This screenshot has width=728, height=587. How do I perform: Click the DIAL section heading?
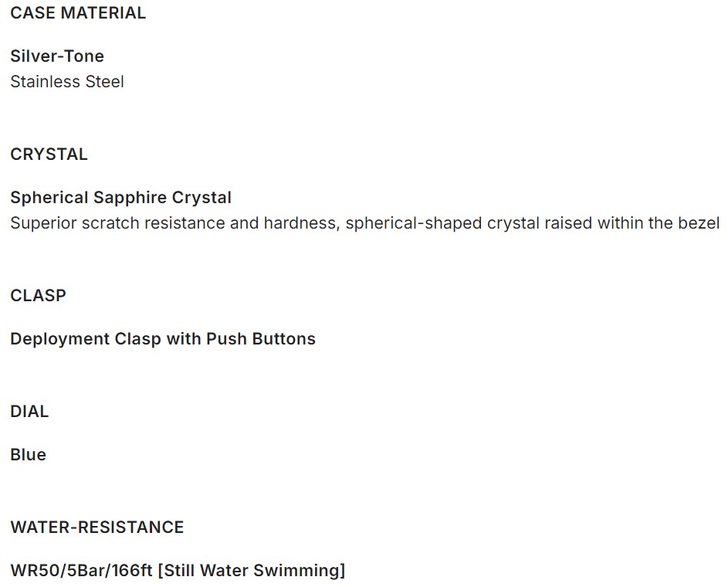(x=29, y=412)
